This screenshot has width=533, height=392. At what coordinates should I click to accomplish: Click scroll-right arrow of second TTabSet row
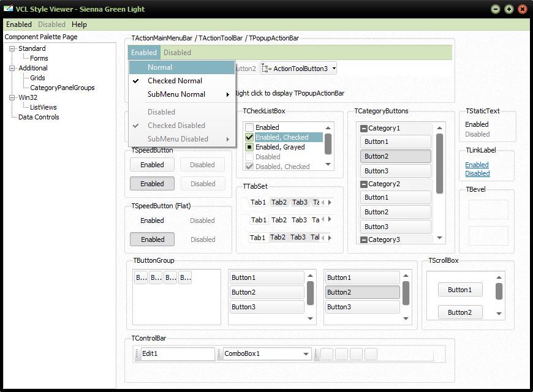(x=330, y=219)
